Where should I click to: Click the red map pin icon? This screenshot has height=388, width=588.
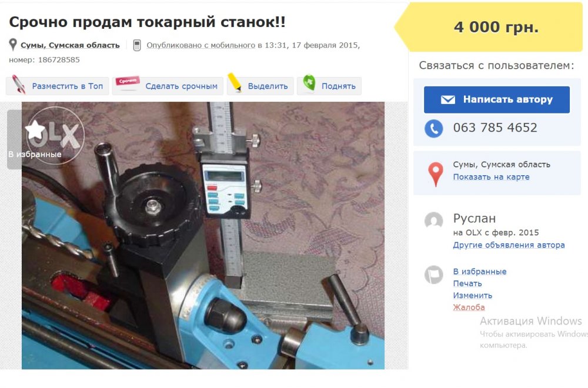(x=435, y=174)
